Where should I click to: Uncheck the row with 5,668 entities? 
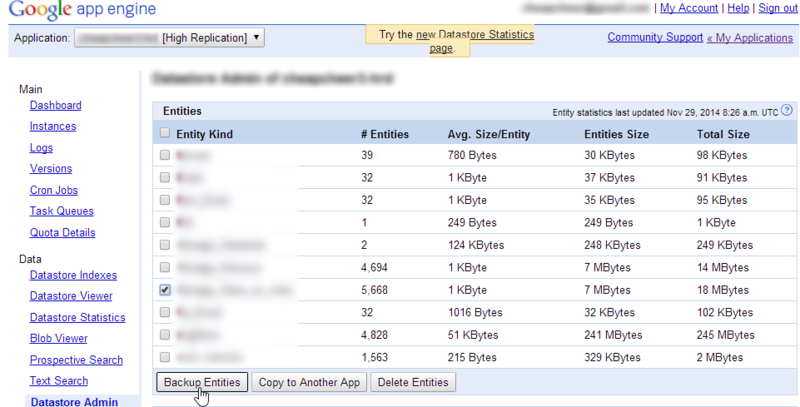(x=164, y=289)
